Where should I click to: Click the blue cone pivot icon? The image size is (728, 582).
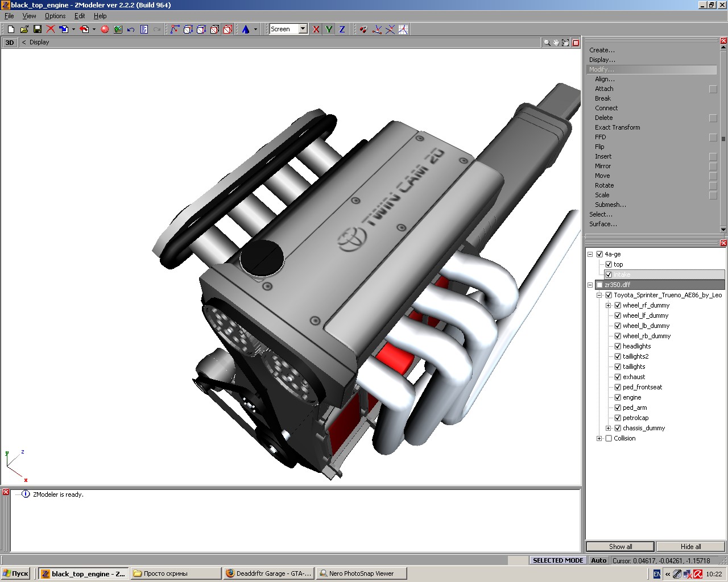pyautogui.click(x=246, y=29)
